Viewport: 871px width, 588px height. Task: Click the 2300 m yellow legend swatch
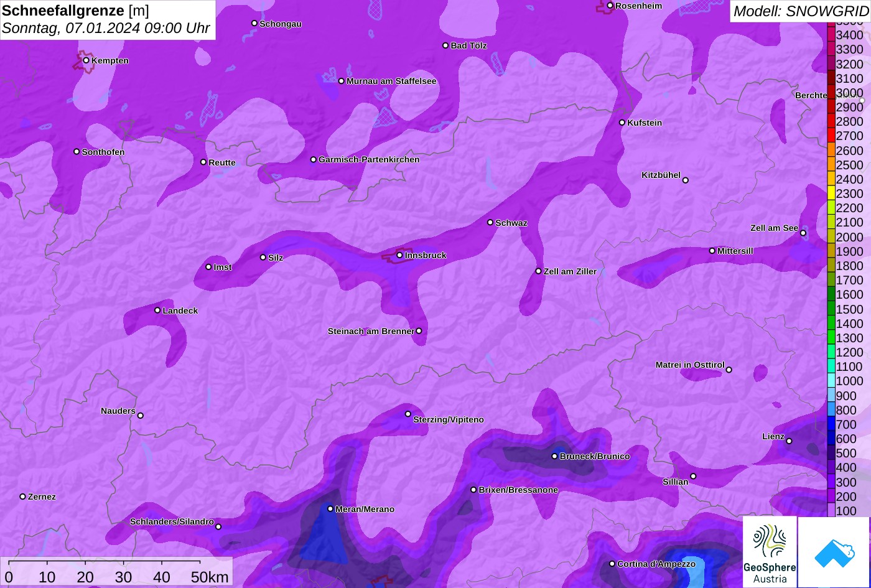tap(831, 194)
